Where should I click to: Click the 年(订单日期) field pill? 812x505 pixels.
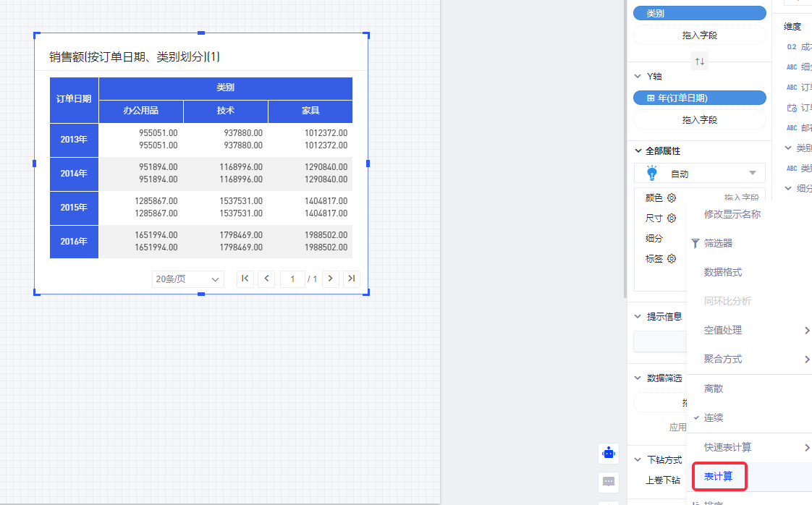pos(699,98)
